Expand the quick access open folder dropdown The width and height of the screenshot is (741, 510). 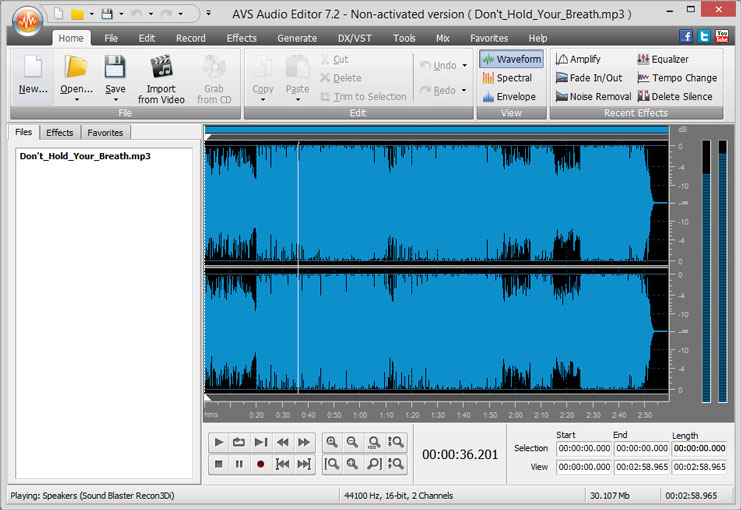click(92, 14)
